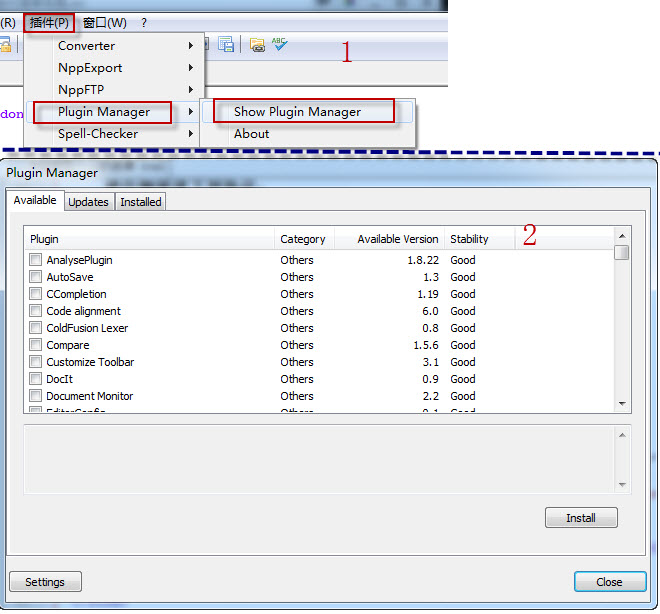Click the description box scroll-up arrow
Screen dimensions: 660x614
pyautogui.click(x=622, y=435)
